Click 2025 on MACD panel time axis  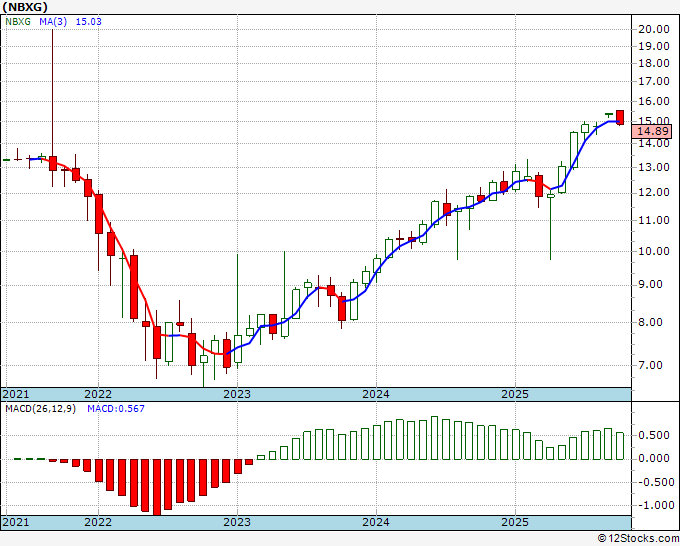[515, 522]
